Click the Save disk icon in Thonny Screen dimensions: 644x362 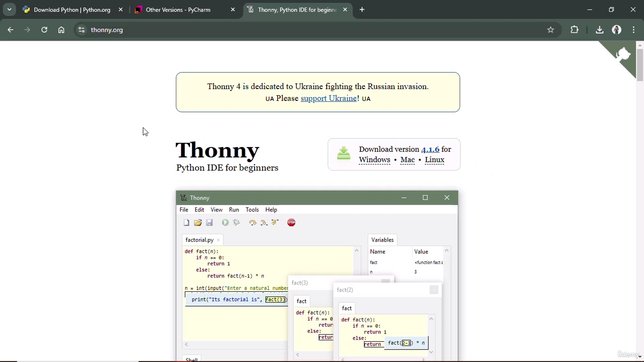tap(209, 223)
